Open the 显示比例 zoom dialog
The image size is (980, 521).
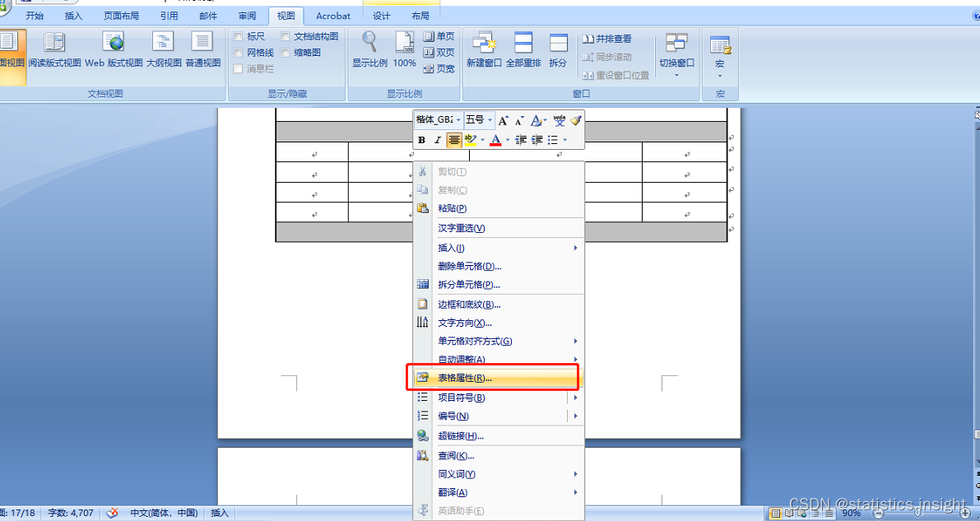[369, 50]
